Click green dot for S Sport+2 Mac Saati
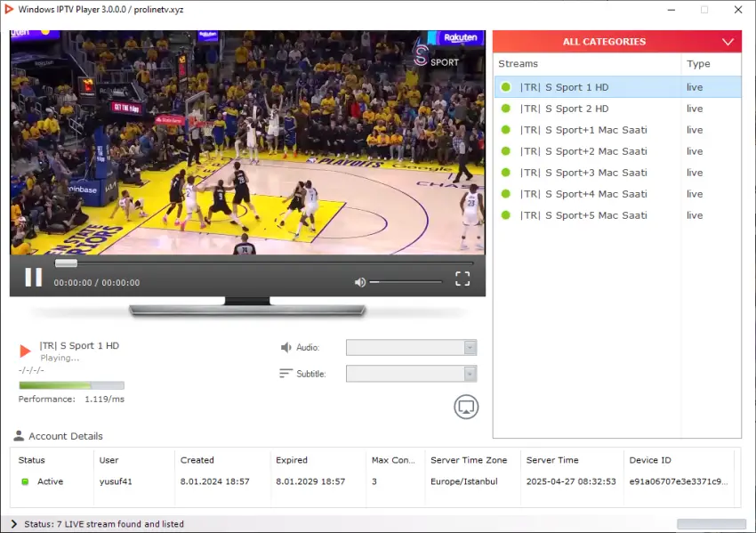The image size is (756, 533). click(506, 151)
